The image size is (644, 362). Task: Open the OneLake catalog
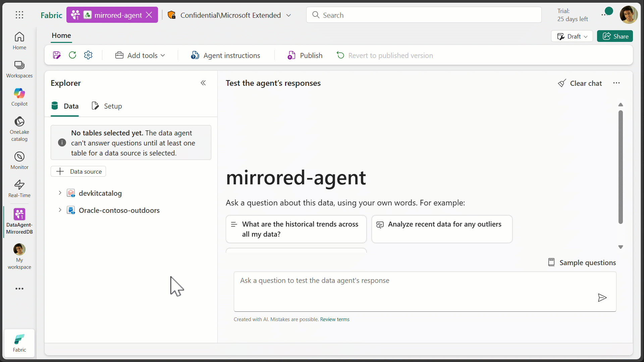coord(19,129)
